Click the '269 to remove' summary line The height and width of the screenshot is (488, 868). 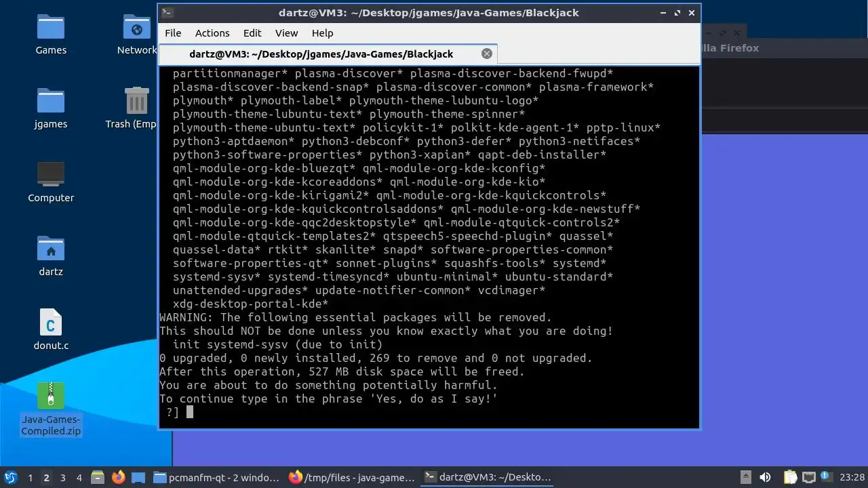point(376,358)
